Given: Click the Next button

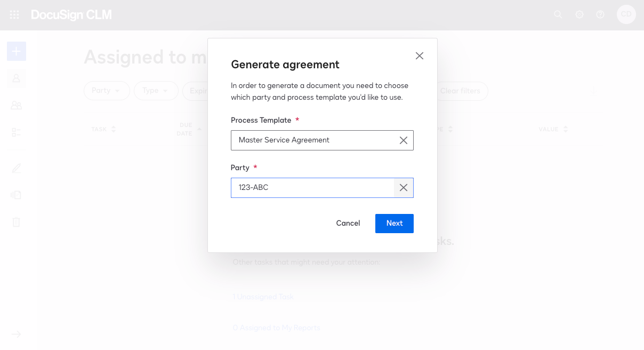Looking at the screenshot, I should (394, 223).
